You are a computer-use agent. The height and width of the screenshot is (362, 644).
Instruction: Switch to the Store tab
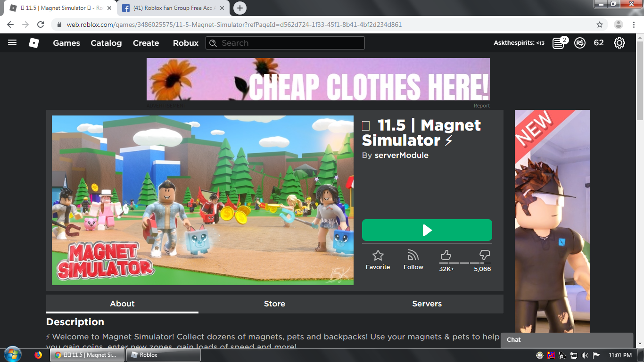pyautogui.click(x=274, y=304)
